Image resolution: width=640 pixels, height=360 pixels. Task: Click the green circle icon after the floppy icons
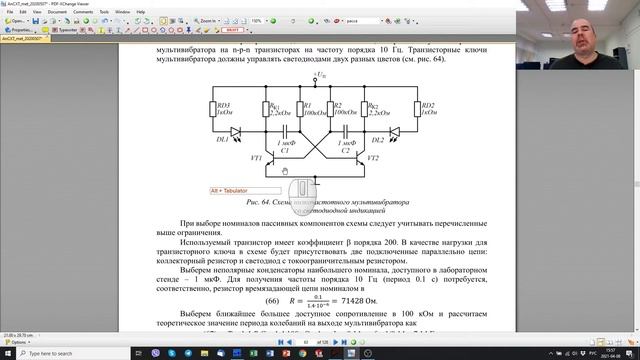click(x=86, y=21)
